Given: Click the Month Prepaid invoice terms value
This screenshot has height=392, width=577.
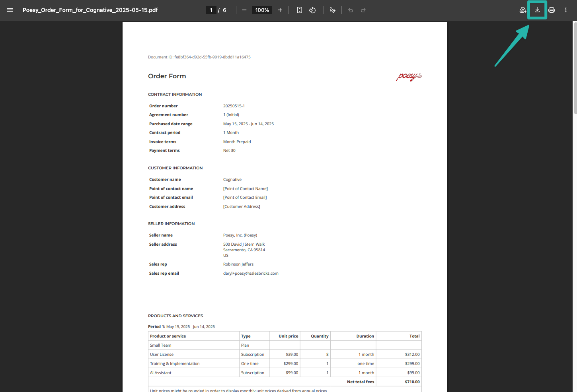Looking at the screenshot, I should click(237, 142).
